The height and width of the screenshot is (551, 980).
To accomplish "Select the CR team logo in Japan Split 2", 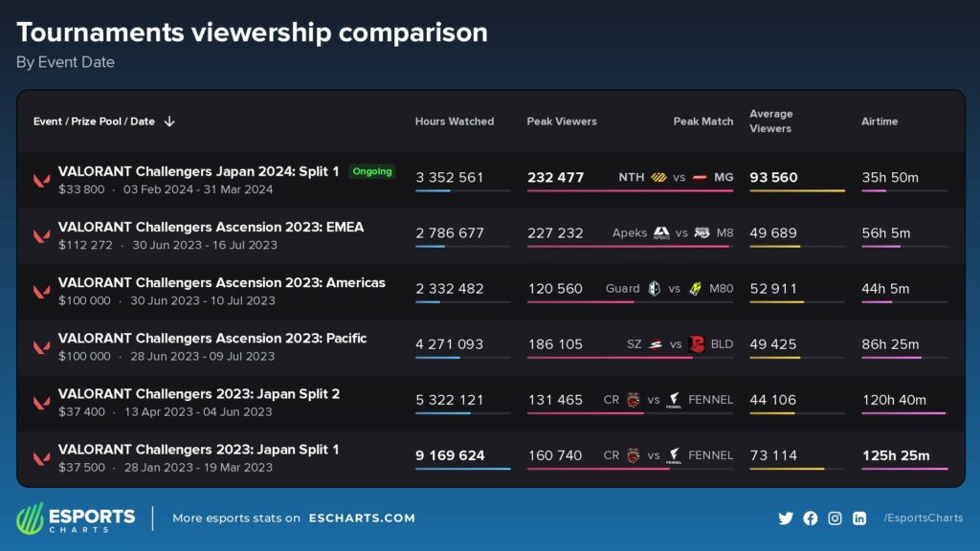I will click(634, 399).
